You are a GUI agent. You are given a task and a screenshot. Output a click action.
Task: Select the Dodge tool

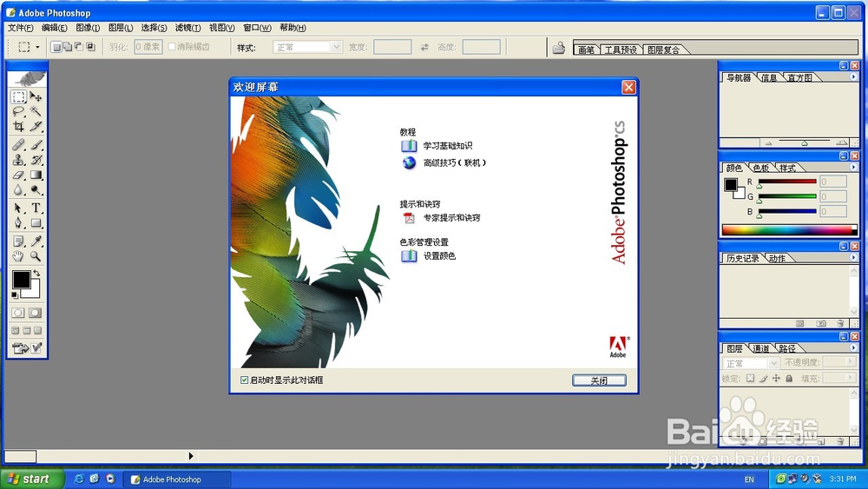(x=36, y=190)
